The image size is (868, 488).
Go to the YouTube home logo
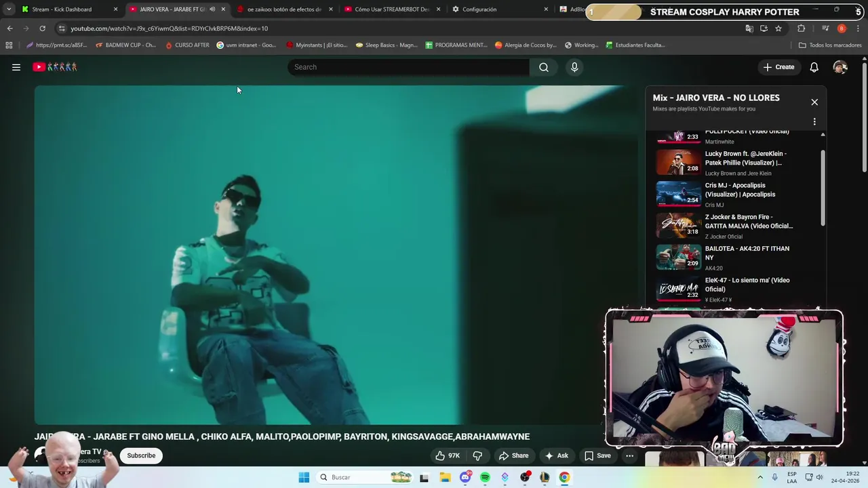(x=55, y=67)
